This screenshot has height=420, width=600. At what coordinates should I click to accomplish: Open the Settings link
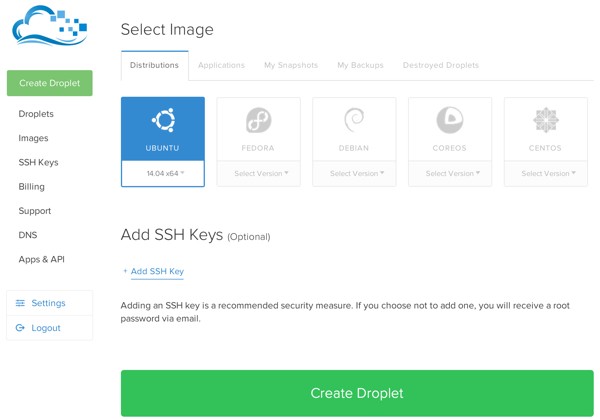point(48,303)
